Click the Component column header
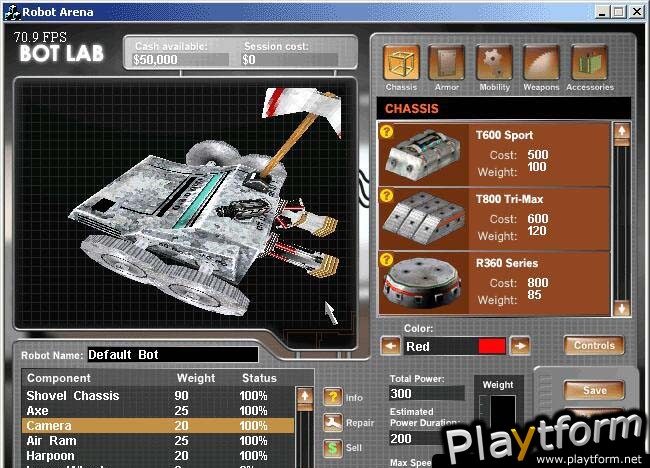 58,378
